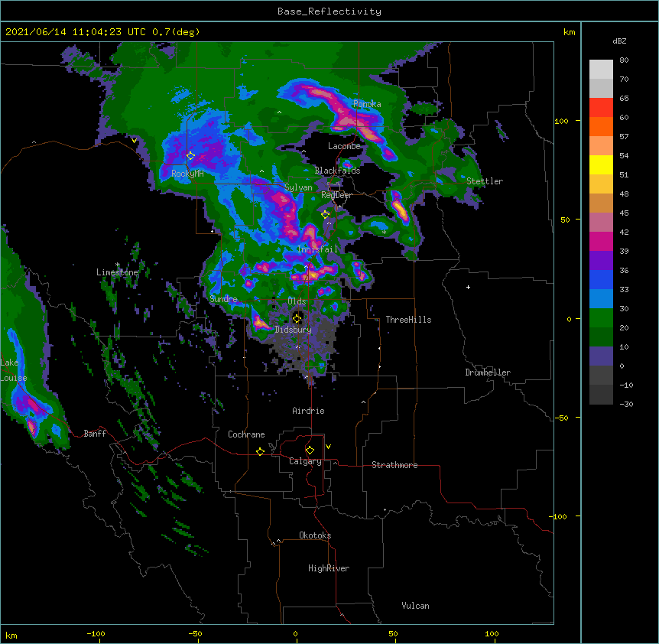
Task: Click the Sundre label
Action: point(223,299)
